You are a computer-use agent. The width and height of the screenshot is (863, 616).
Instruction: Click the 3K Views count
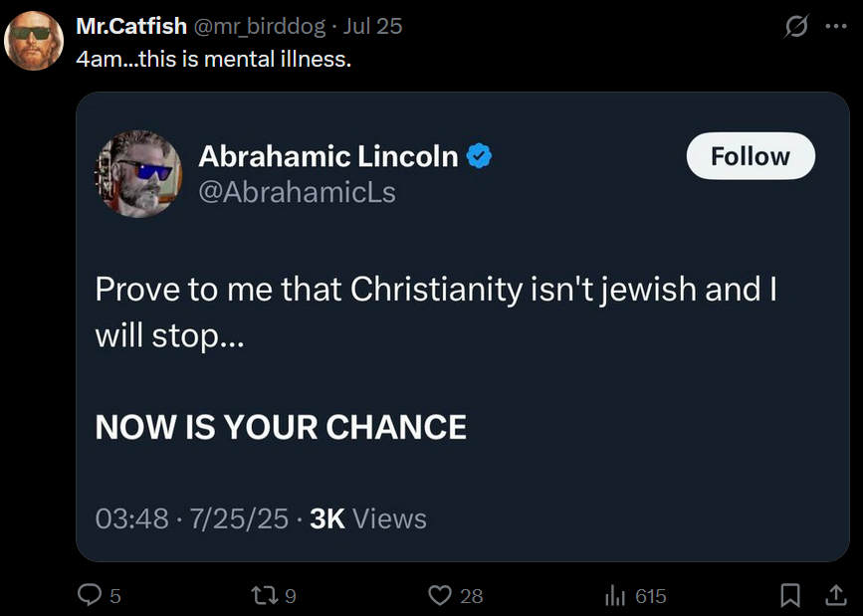(x=368, y=518)
